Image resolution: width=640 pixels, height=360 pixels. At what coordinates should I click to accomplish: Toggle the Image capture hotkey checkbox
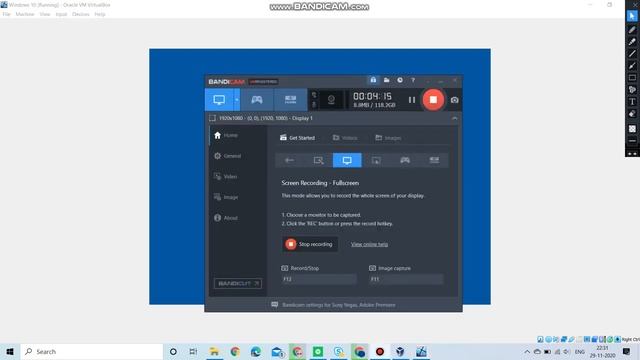(x=372, y=268)
